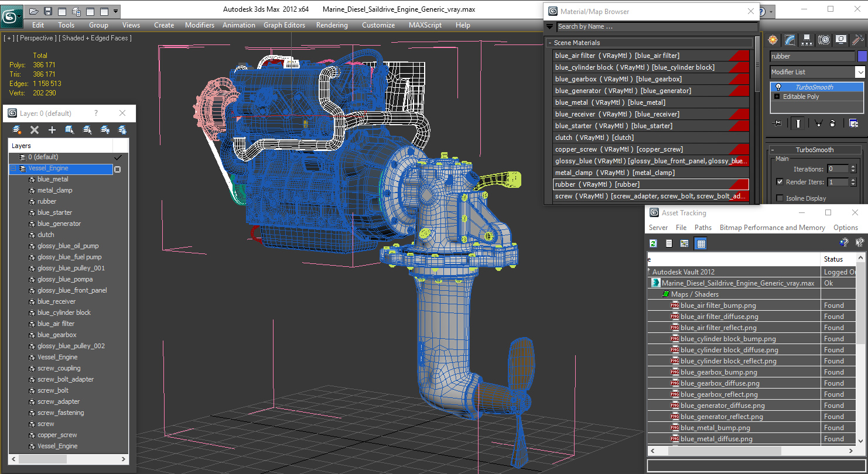Click the rubber object color swatch

(862, 56)
